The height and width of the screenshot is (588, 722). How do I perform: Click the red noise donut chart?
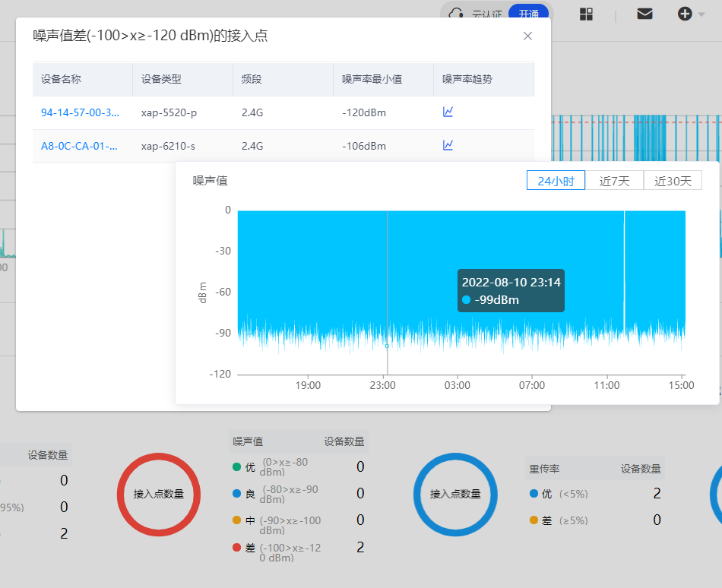click(x=158, y=494)
